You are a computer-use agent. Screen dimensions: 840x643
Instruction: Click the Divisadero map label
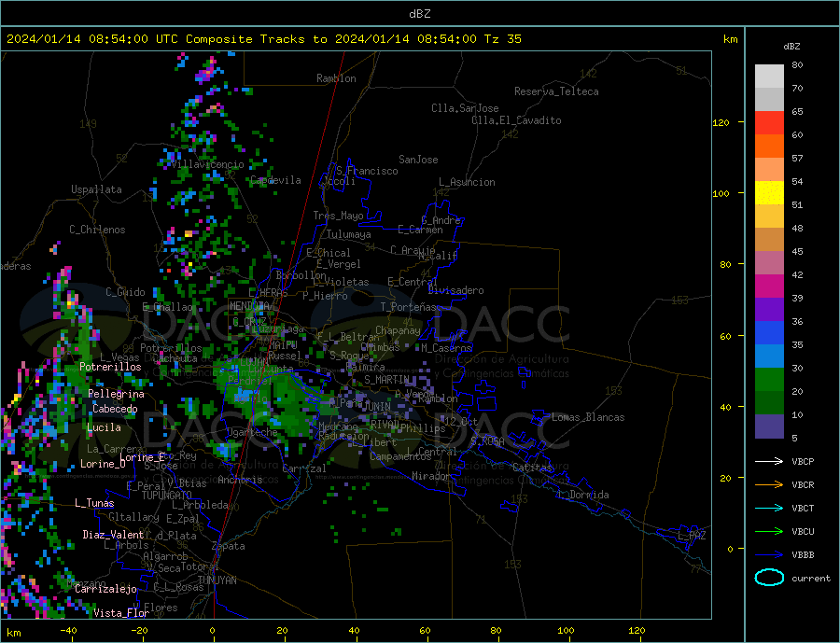tap(455, 290)
